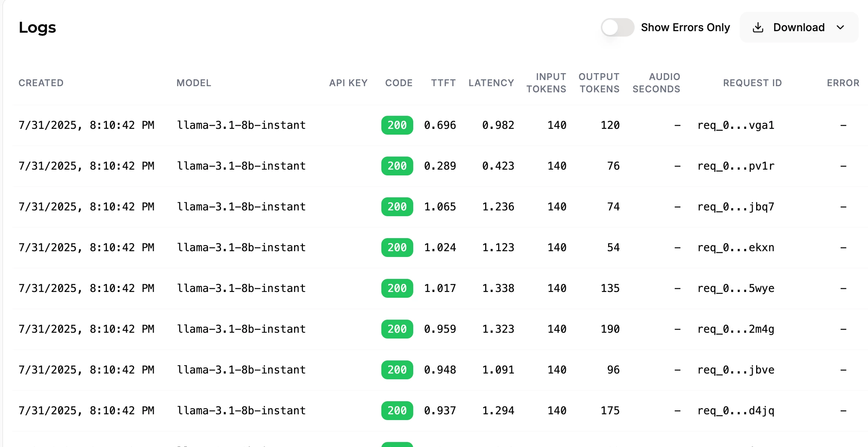
Task: Click output tokens value 76
Action: (x=613, y=166)
